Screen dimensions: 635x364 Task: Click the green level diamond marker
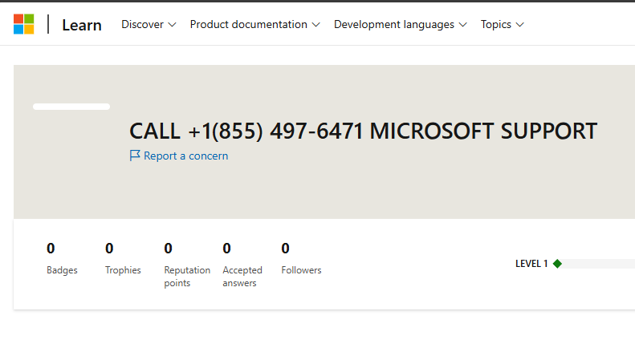558,264
